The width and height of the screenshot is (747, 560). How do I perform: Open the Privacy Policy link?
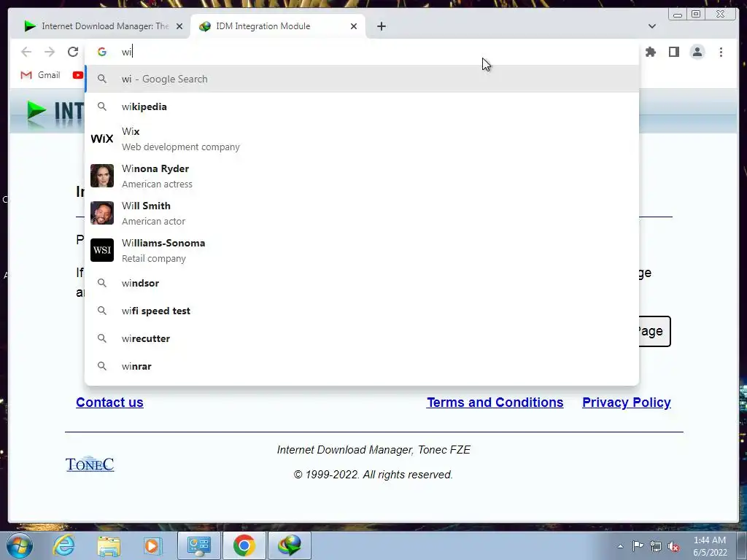coord(627,402)
